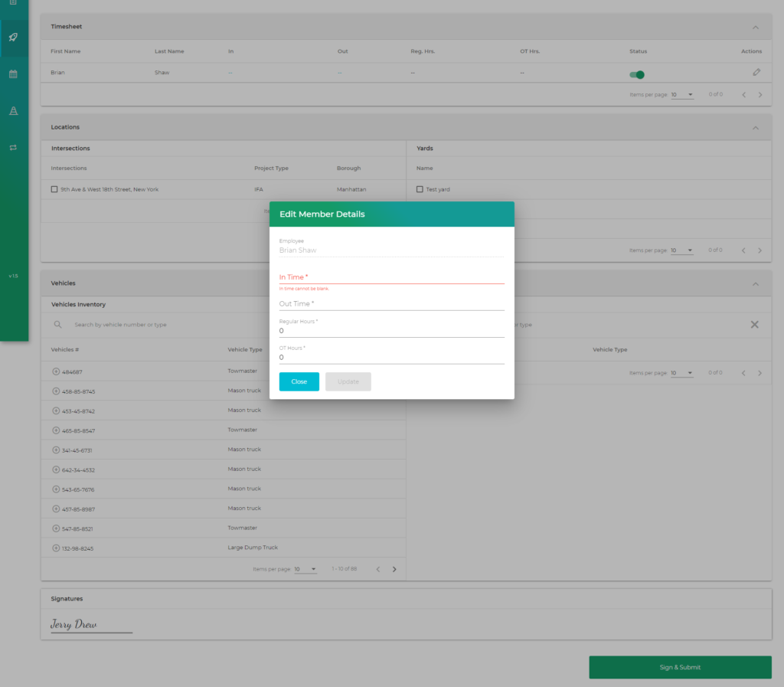Check the Test yard checkbox

click(420, 189)
